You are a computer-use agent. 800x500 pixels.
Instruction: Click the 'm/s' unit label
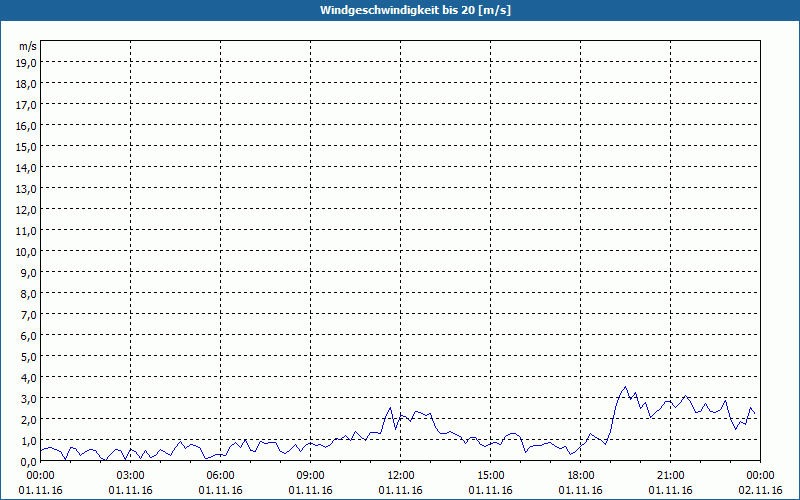coord(28,46)
